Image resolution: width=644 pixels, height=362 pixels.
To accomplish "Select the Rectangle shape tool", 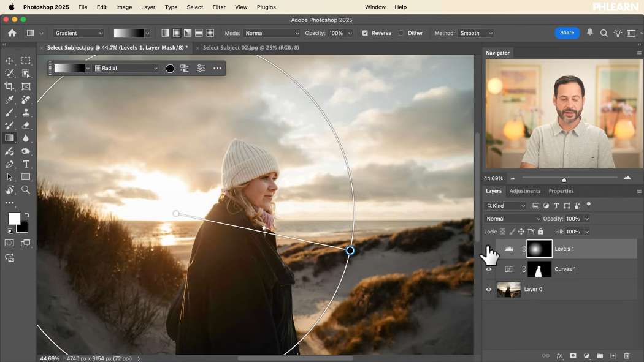I will click(x=26, y=177).
